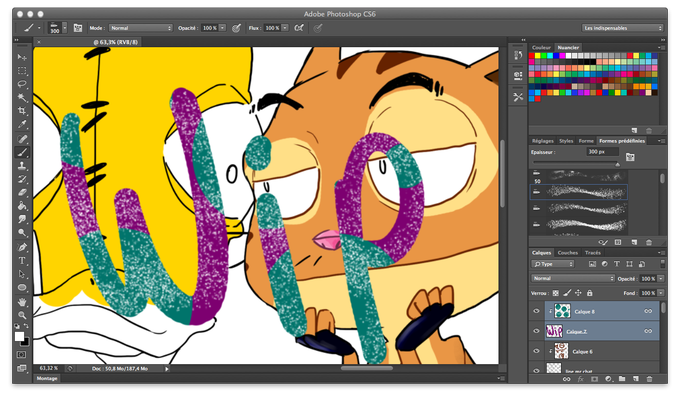Switch to the Couches tab

(x=568, y=252)
